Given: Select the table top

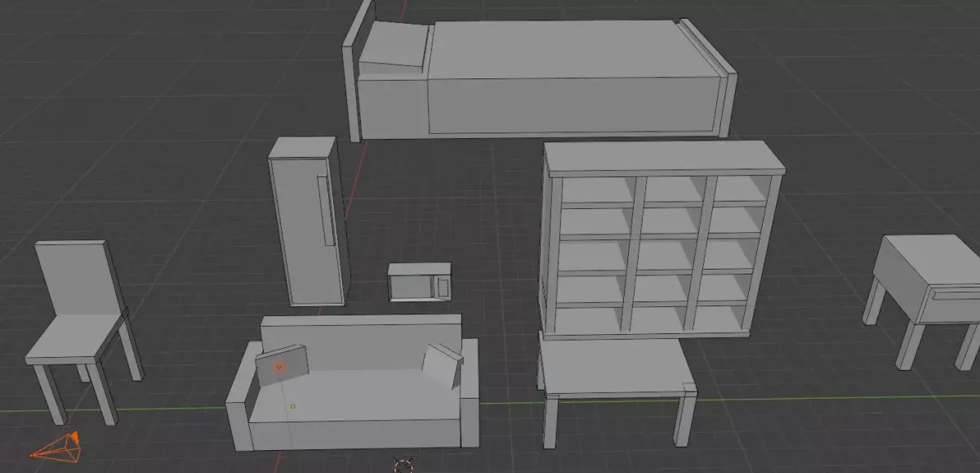Looking at the screenshot, I should pyautogui.click(x=618, y=367).
